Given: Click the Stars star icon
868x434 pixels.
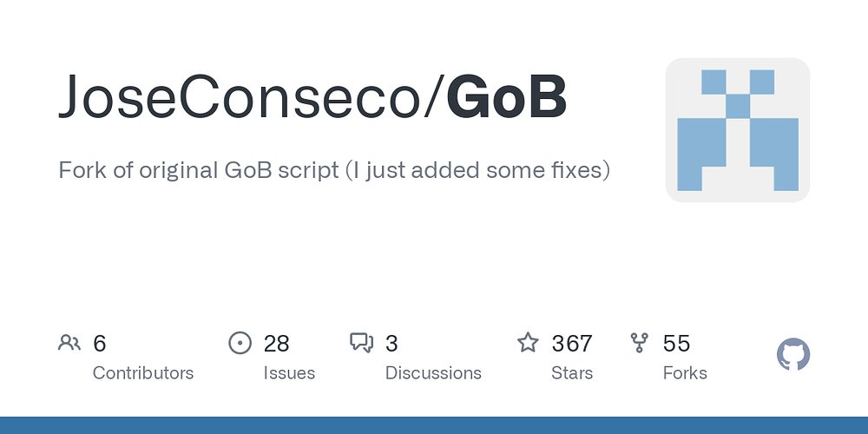Looking at the screenshot, I should pos(528,342).
